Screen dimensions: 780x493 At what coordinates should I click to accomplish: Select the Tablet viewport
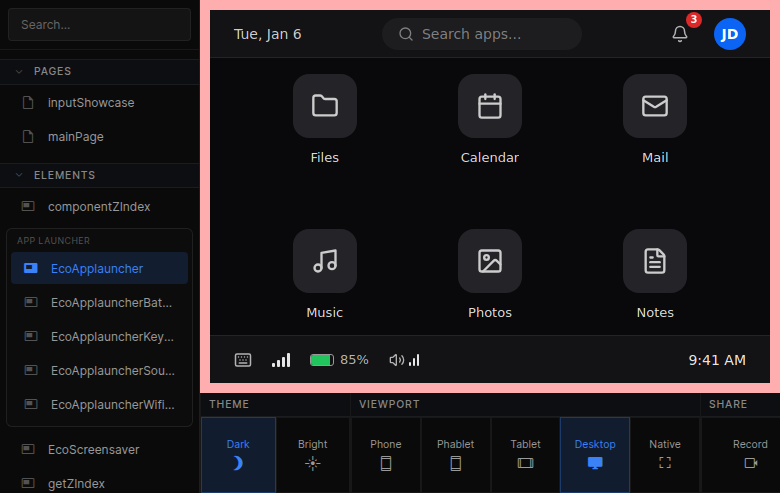[525, 454]
